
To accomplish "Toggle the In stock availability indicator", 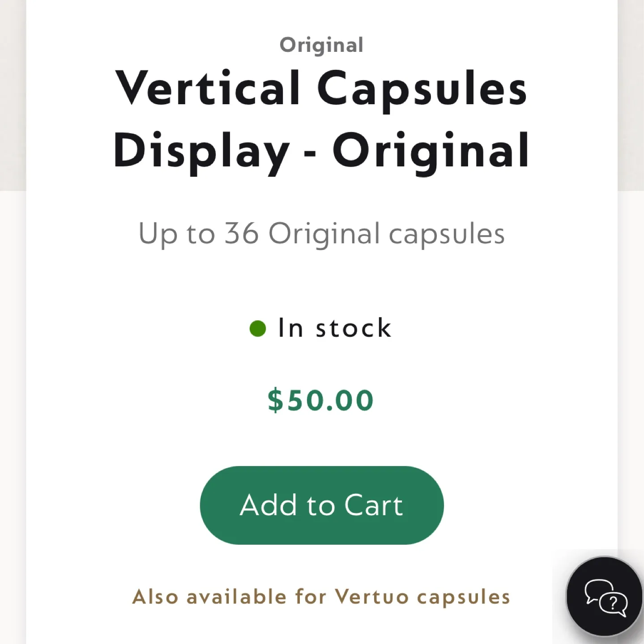I will 320,327.
